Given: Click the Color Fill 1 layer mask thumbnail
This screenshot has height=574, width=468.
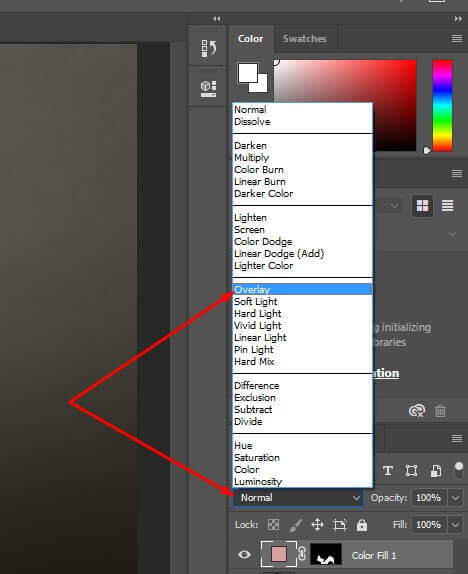Looking at the screenshot, I should pyautogui.click(x=326, y=555).
